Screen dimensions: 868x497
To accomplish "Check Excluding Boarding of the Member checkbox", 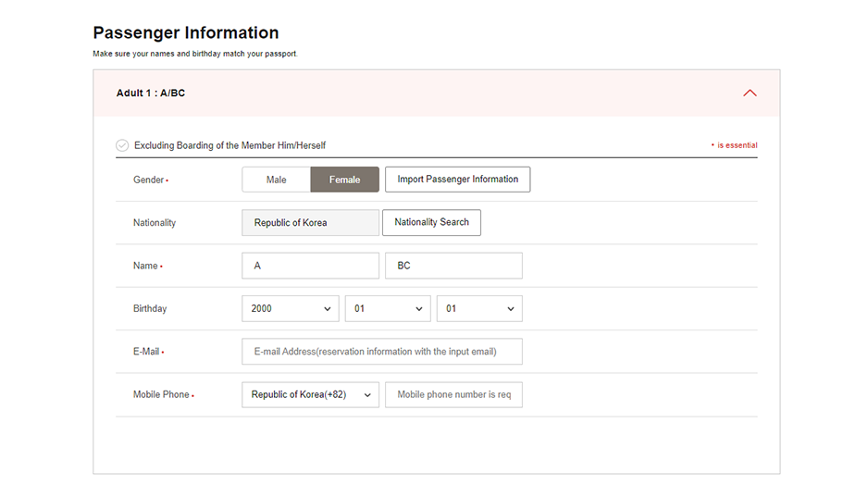I will (122, 145).
